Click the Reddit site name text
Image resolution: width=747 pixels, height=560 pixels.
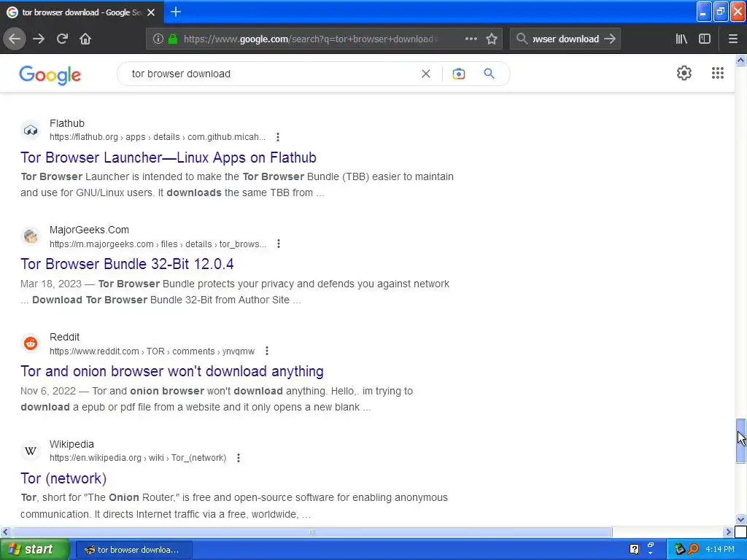tap(64, 337)
